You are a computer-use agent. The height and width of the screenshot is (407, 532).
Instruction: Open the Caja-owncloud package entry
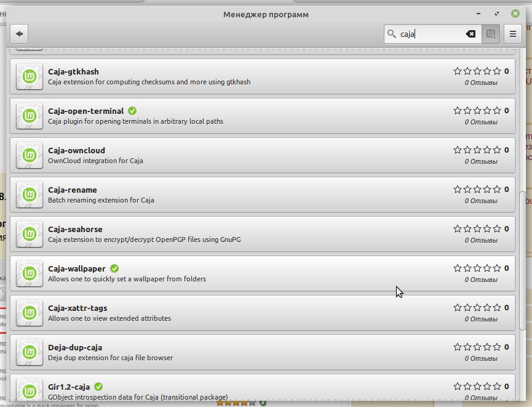click(262, 155)
